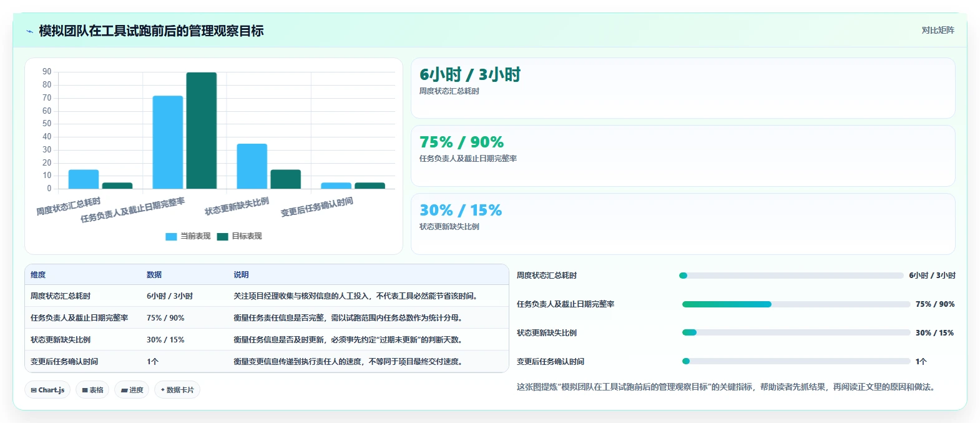Screen dimensions: 980x423
Task: Click the 状态更新缺失比例 progress bar
Action: 796,332
